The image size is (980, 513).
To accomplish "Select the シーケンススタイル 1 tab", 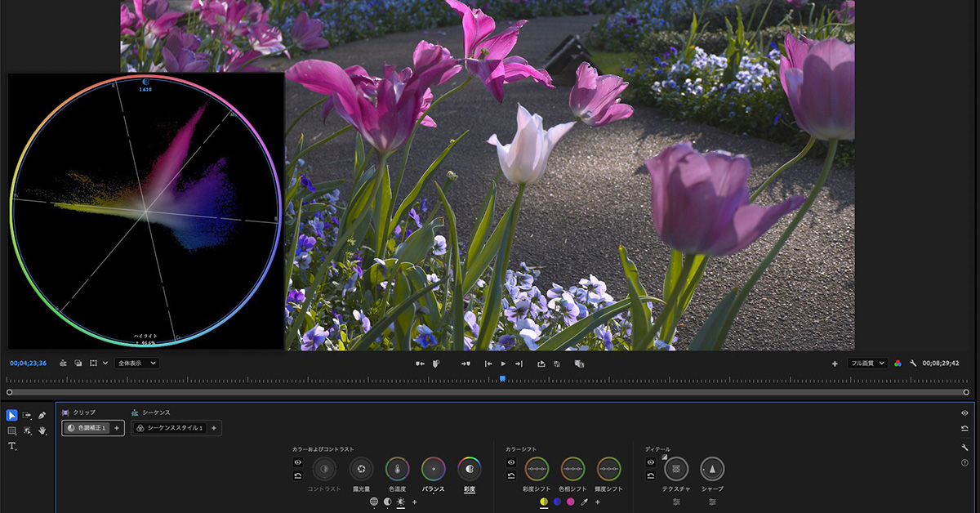I will pyautogui.click(x=169, y=428).
